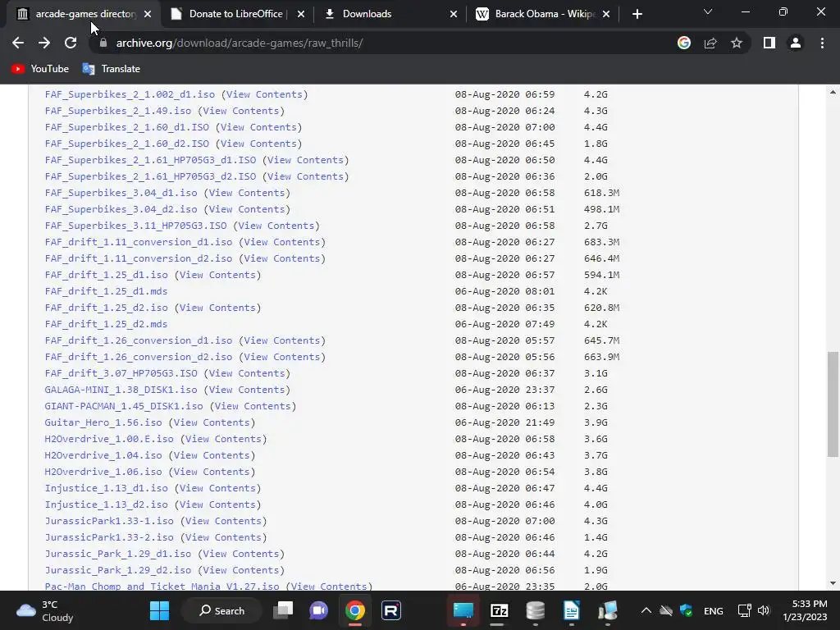The image size is (840, 630).
Task: Bookmark this tab star icon
Action: 737,43
